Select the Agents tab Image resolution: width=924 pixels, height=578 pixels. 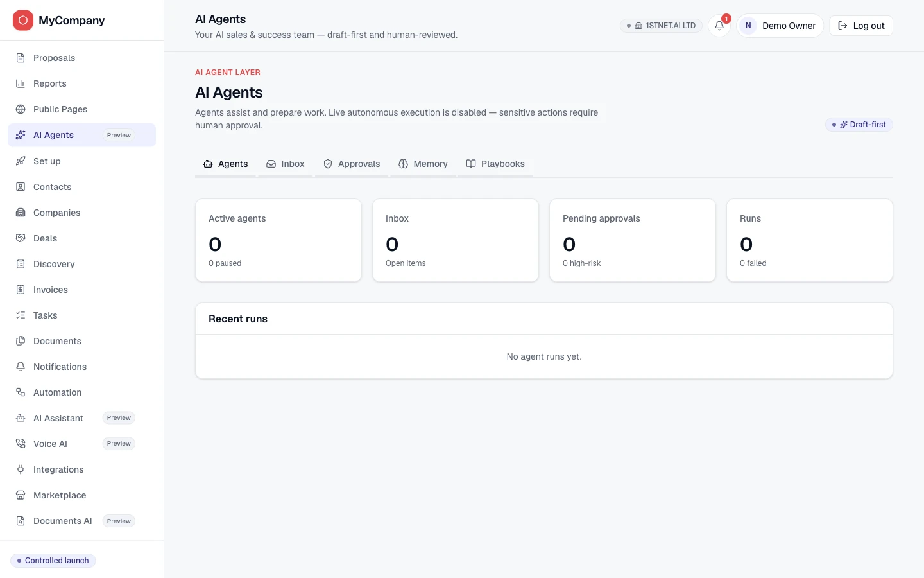click(225, 164)
